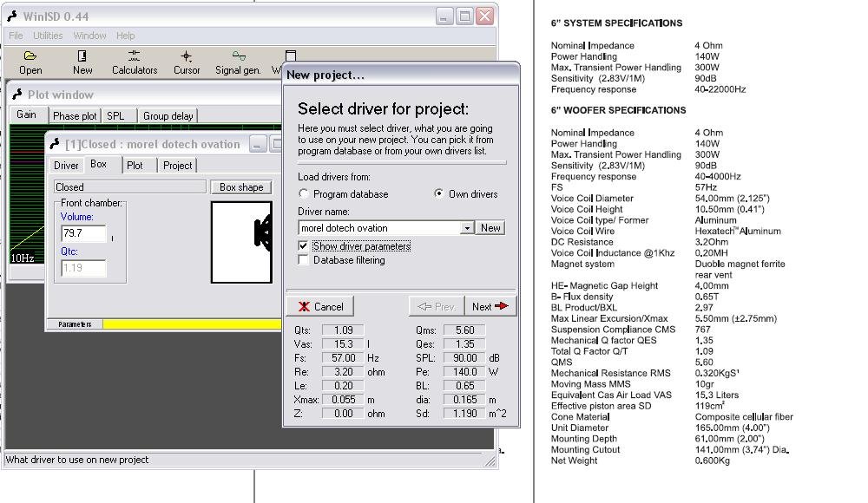868x503 pixels.
Task: Click the 'Equivalent Cas Air Load VAS' spec line
Action: 611,395
